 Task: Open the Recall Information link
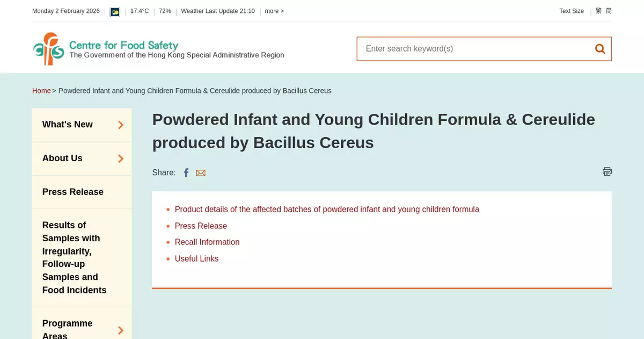pos(207,242)
